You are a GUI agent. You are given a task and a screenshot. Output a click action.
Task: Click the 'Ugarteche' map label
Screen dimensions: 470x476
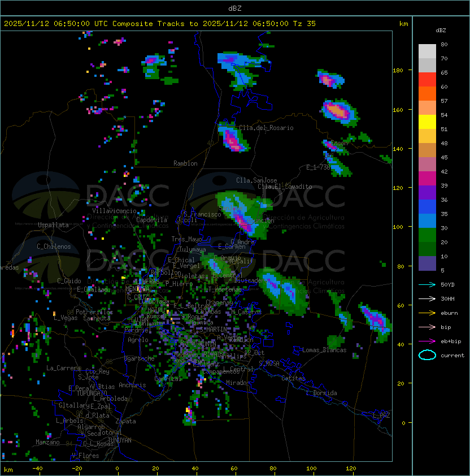pyautogui.click(x=140, y=358)
